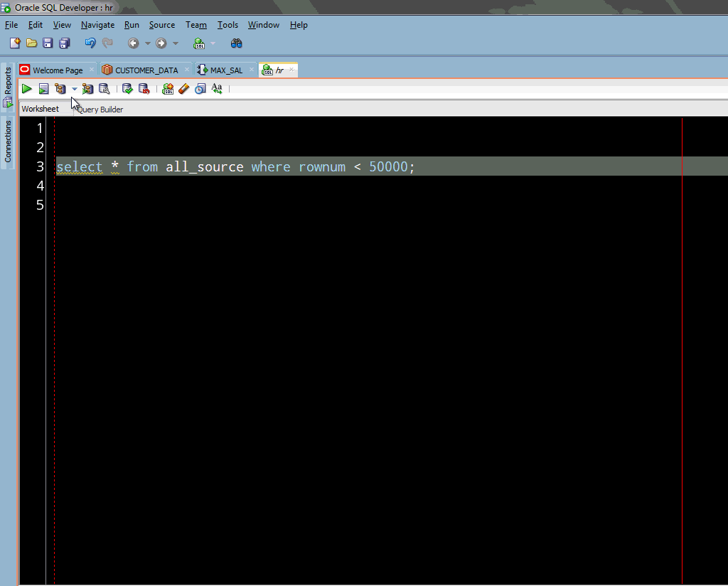Open SQL History with the clock icon
Viewport: 728px width, 586px height.
(200, 89)
